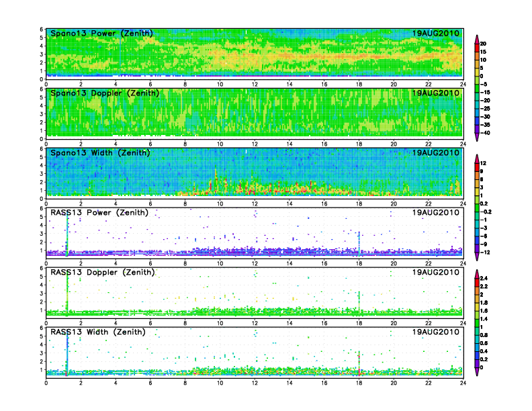
Task: Click the '0.6' label on the bottom colorbar
Action: click(484, 343)
